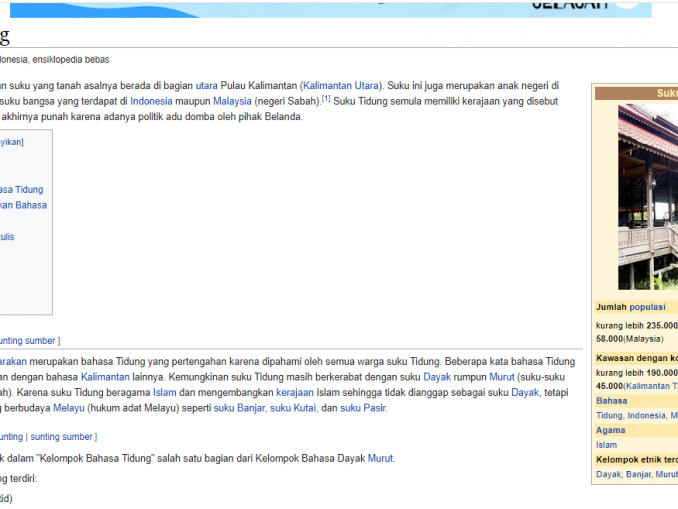Select text 'kurang lebih 235.000' in infobox
This screenshot has width=678, height=509.
click(637, 326)
